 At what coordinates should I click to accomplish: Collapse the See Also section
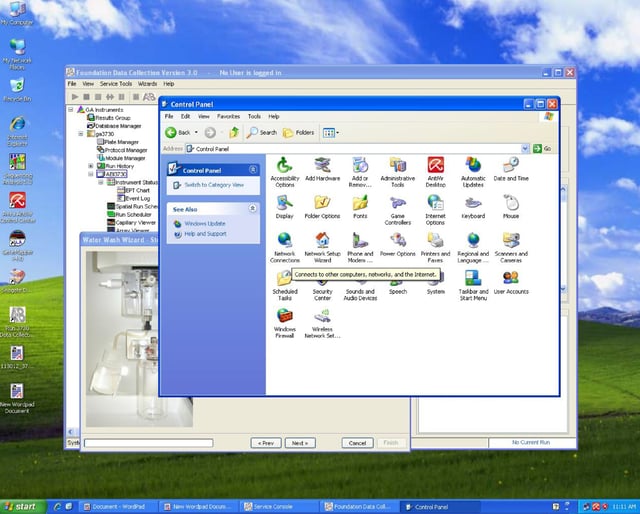point(253,208)
